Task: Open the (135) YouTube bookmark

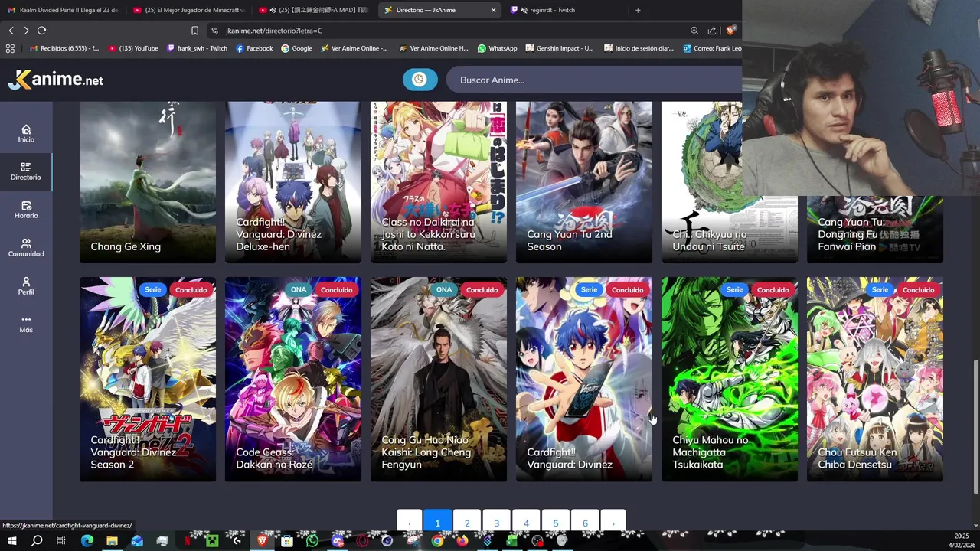Action: coord(133,48)
